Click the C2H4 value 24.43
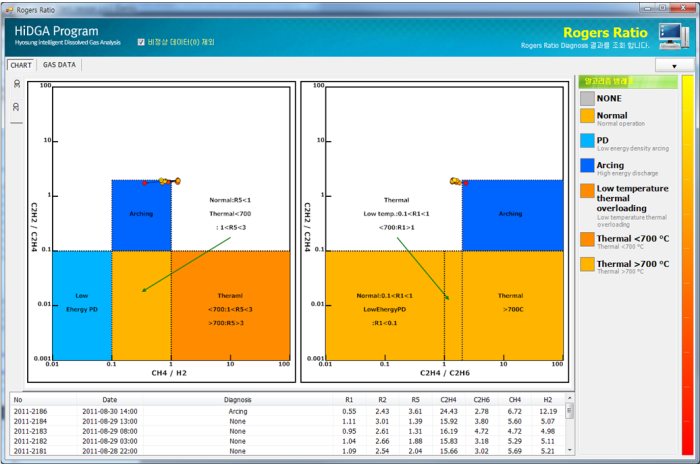700x464 pixels. click(448, 411)
